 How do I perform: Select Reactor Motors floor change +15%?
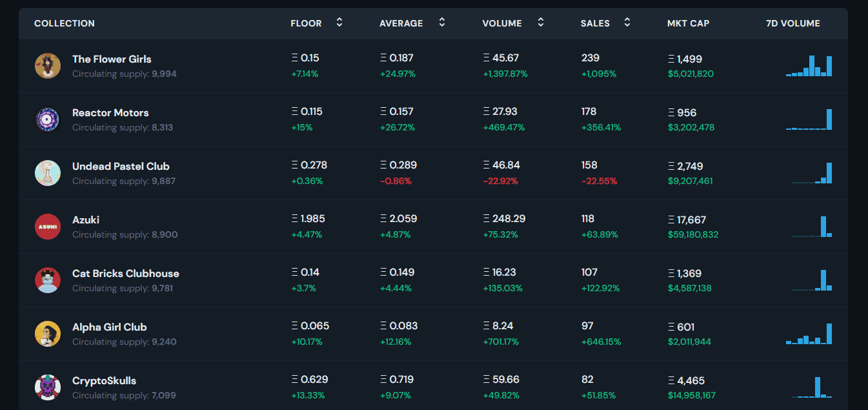click(x=301, y=127)
